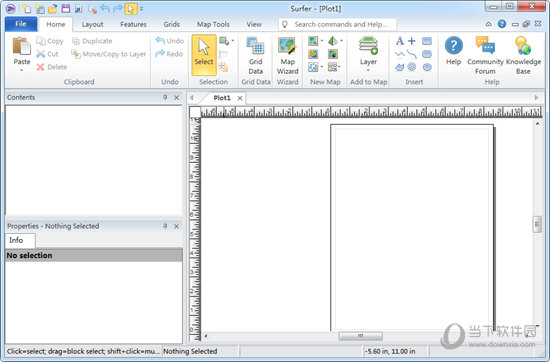Click the concentric rings insert icon
The width and height of the screenshot is (550, 362).
412,67
